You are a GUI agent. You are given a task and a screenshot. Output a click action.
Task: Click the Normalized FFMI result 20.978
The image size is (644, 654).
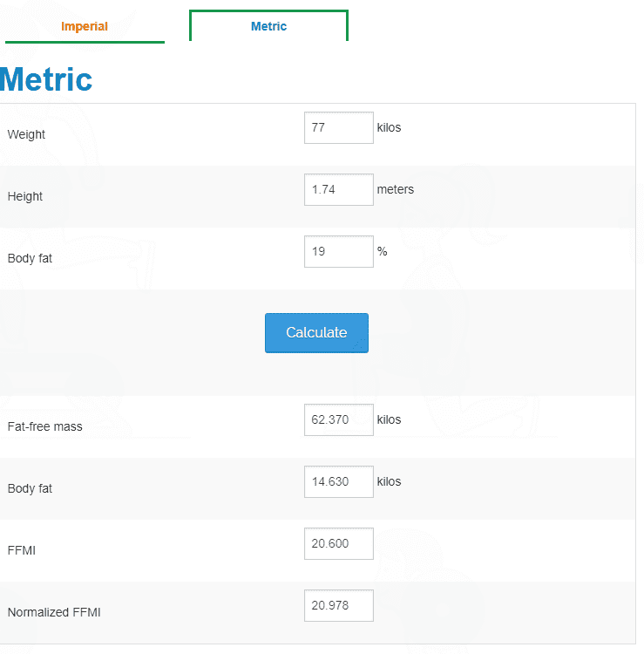click(x=338, y=606)
